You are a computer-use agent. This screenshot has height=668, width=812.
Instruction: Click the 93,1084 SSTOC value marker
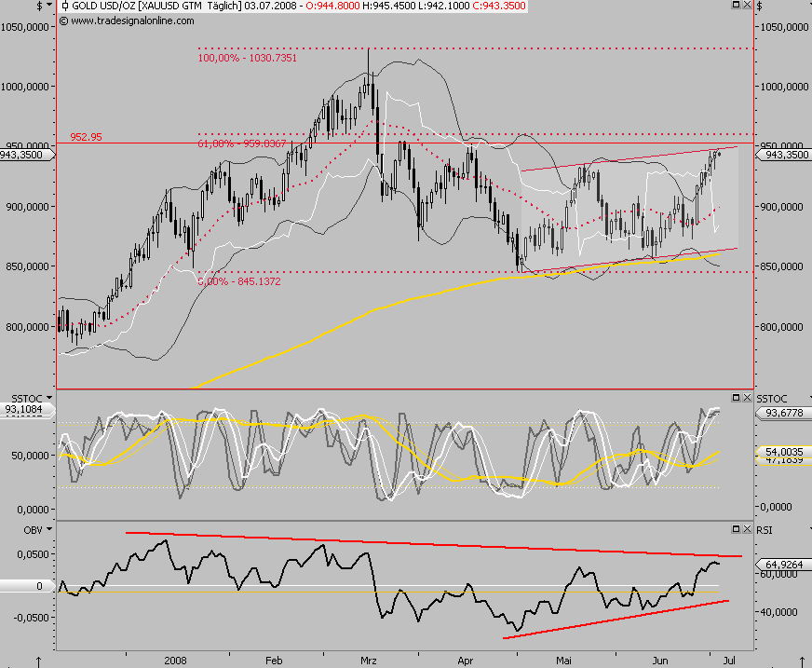tap(26, 409)
